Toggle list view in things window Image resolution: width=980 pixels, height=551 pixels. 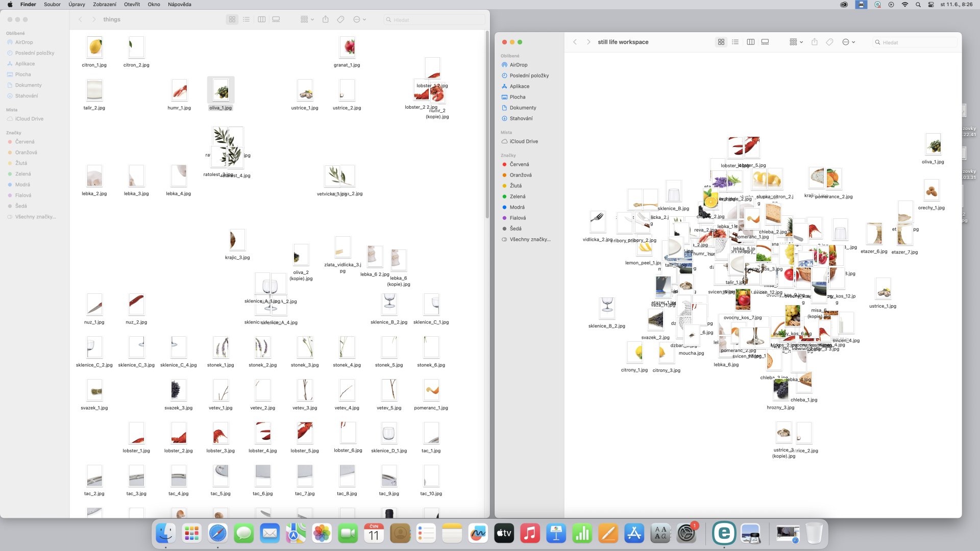247,19
